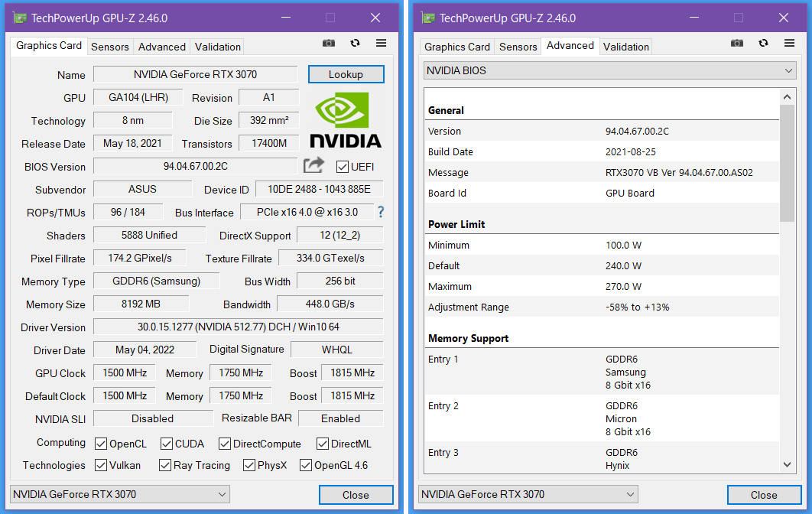Screen dimensions: 812x514
Task: Toggle the UEFI checkbox
Action: click(x=342, y=167)
